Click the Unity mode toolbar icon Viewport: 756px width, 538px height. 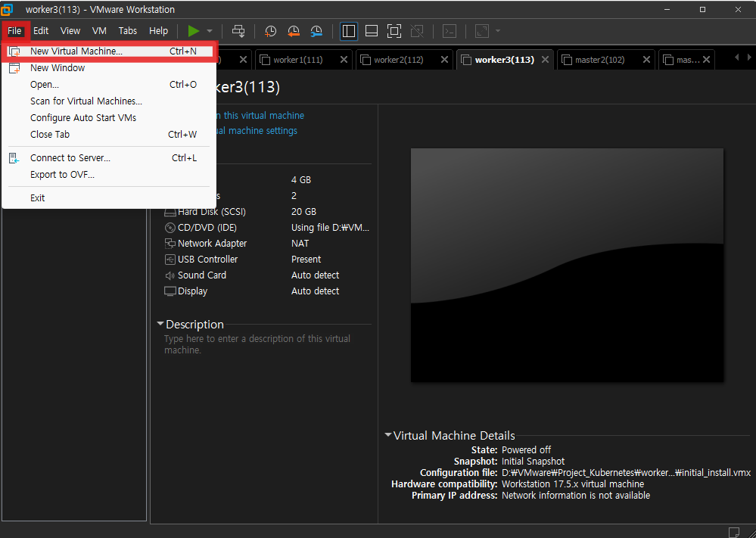[417, 31]
